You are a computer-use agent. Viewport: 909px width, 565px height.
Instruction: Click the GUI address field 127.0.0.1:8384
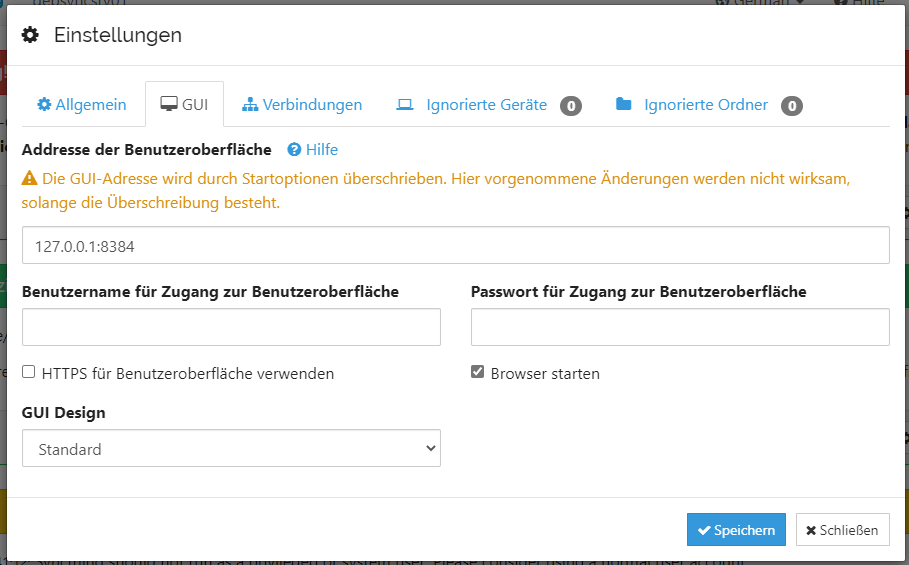456,245
